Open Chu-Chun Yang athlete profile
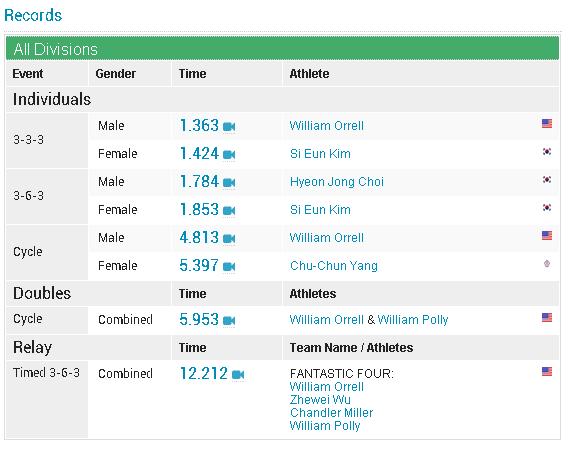 (334, 266)
